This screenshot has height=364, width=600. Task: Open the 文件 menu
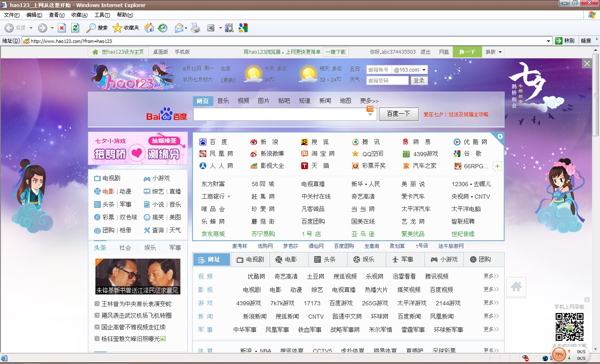(x=12, y=15)
